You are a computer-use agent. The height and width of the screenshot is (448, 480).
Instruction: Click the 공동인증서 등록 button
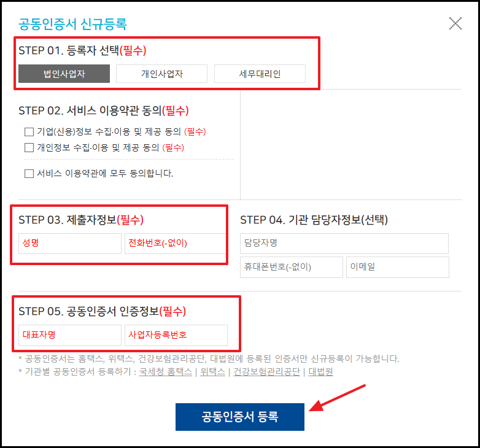pyautogui.click(x=240, y=417)
